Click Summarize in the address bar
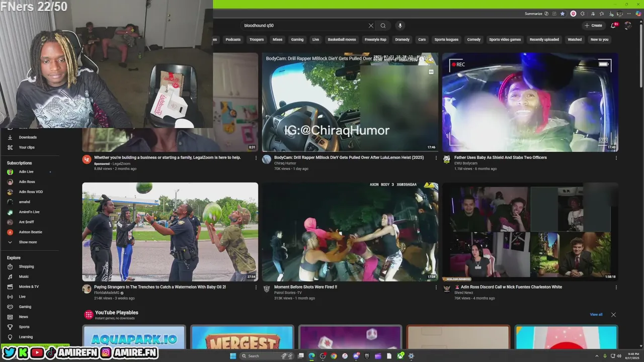Image resolution: width=644 pixels, height=362 pixels. click(x=533, y=14)
